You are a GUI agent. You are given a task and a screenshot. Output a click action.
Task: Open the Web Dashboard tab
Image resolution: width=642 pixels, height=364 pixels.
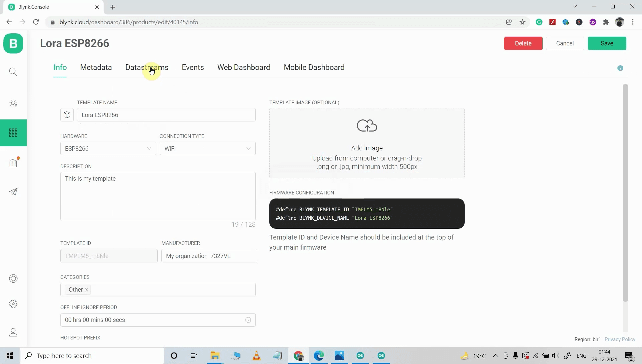244,67
